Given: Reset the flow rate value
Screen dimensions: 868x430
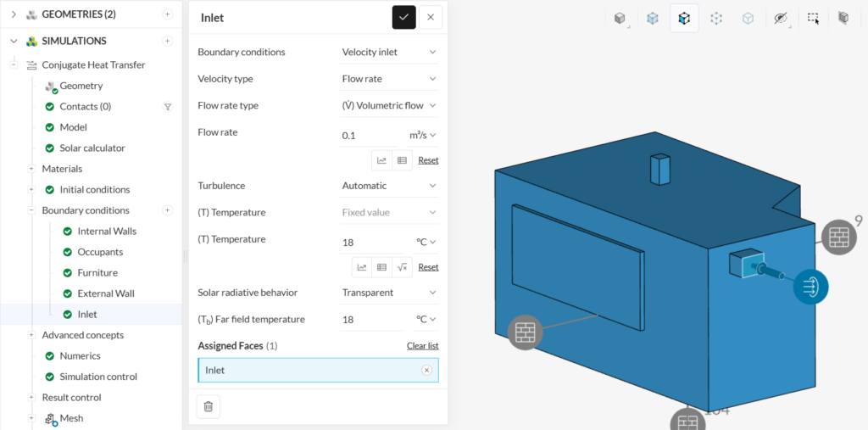Looking at the screenshot, I should pos(428,160).
